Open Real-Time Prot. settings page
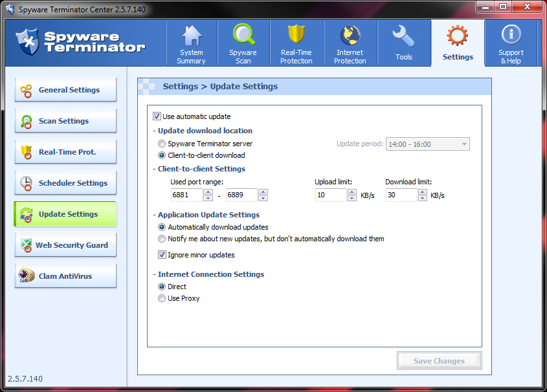The height and width of the screenshot is (392, 547). (x=65, y=151)
